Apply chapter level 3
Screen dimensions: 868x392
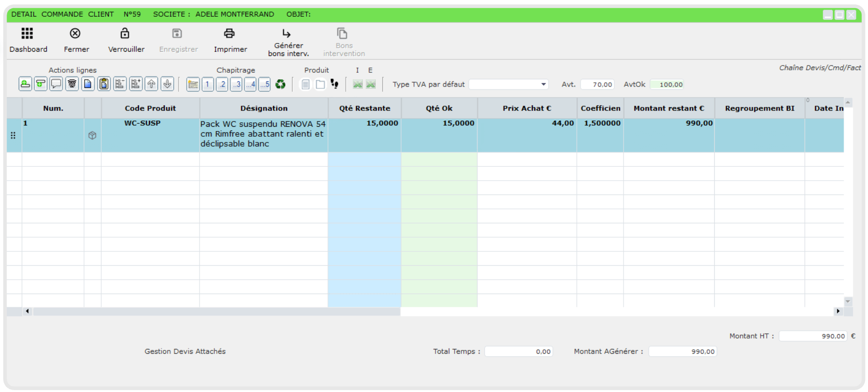pos(236,85)
